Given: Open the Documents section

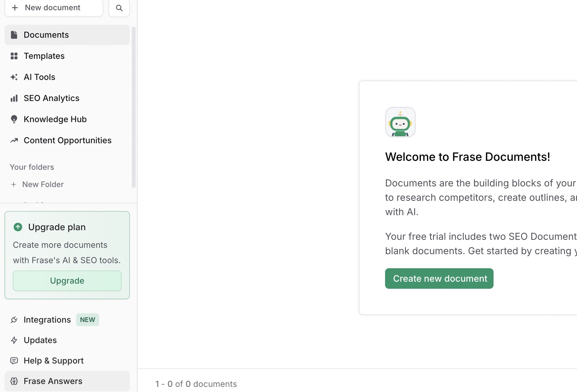Looking at the screenshot, I should click(67, 35).
